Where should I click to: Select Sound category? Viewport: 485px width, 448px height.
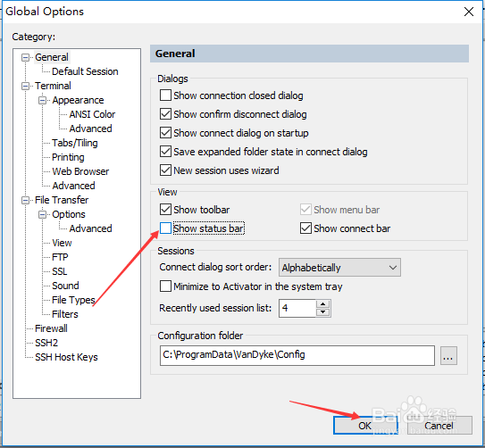[x=65, y=286]
